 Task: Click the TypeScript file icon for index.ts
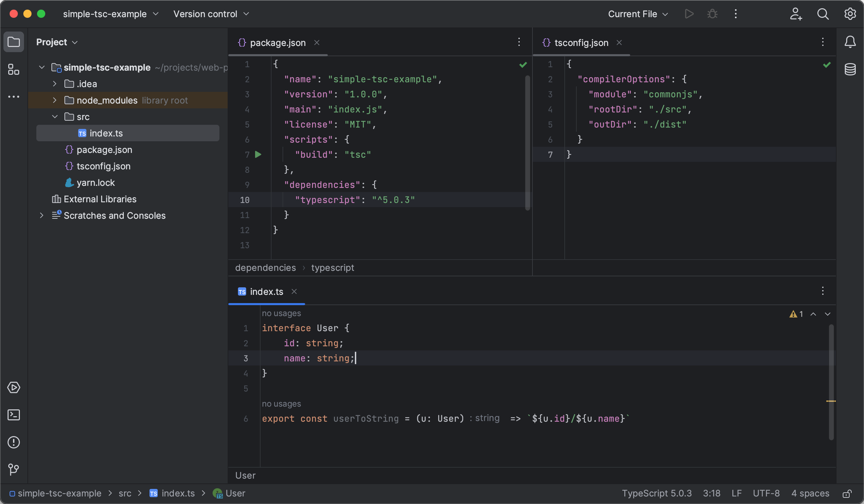point(81,133)
